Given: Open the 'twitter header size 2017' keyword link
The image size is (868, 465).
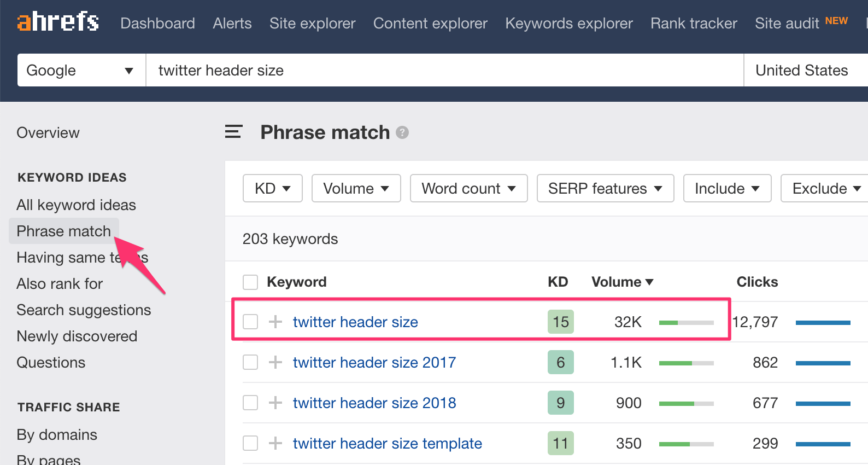Looking at the screenshot, I should point(374,362).
